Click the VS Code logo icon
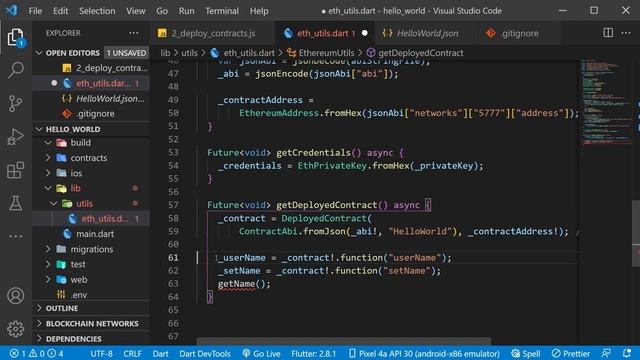This screenshot has height=360, width=640. point(12,10)
